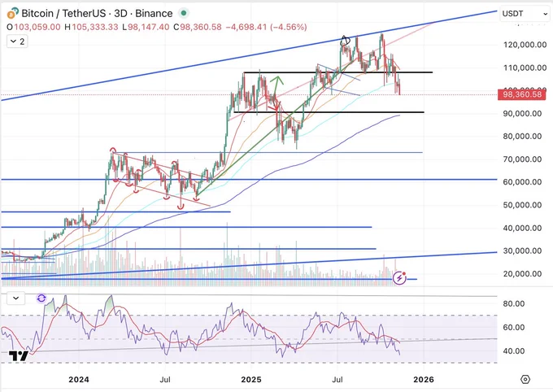The image size is (553, 392).
Task: Click the purple replay sync icon in RSI pane
Action: [x=41, y=298]
